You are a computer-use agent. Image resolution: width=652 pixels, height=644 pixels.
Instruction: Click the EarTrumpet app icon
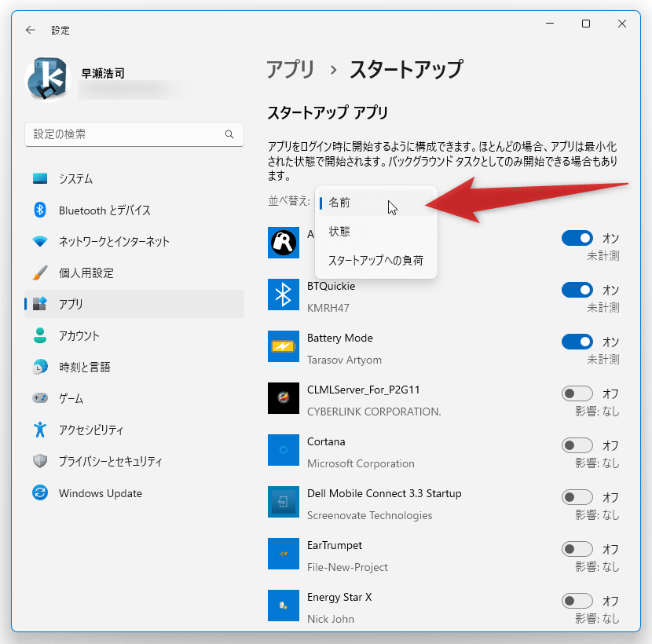(283, 554)
